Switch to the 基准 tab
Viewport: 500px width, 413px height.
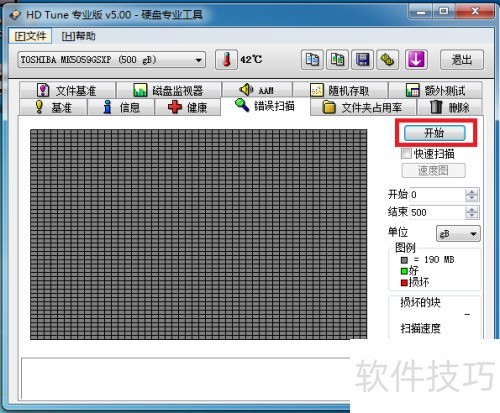(53, 107)
